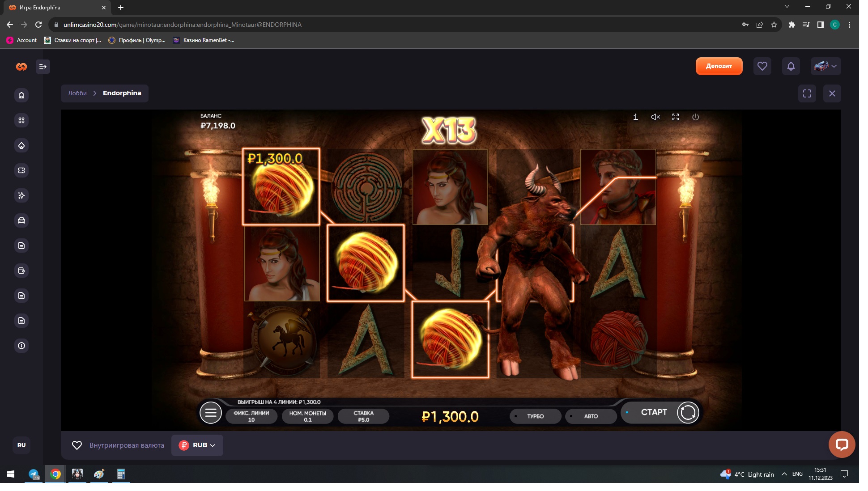Open the Windows notification center icon
868x491 pixels.
click(x=844, y=474)
